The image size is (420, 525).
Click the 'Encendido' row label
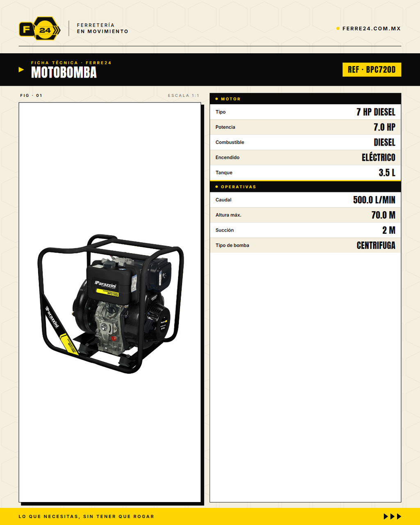pos(228,157)
